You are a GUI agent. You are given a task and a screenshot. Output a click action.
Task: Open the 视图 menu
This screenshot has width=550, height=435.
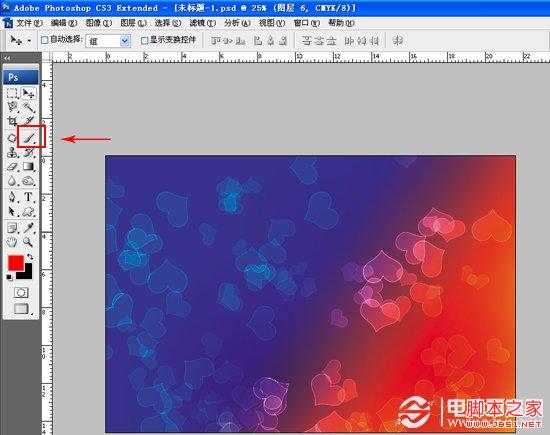[272, 23]
